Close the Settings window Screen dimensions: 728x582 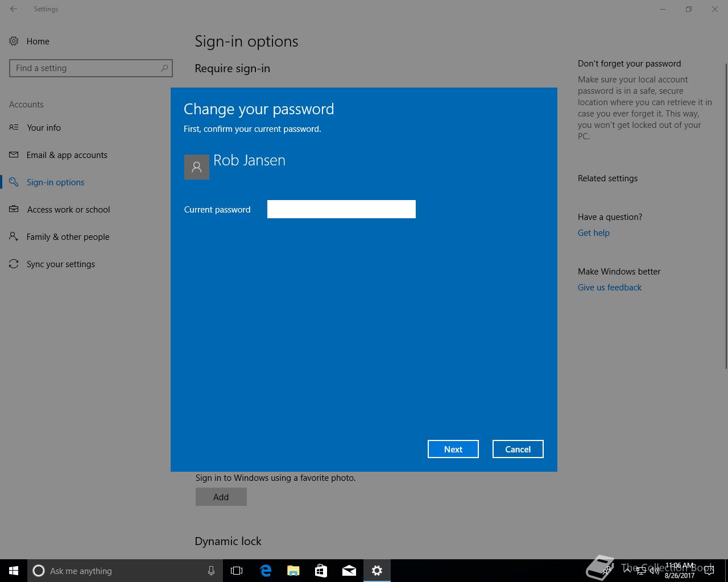715,9
